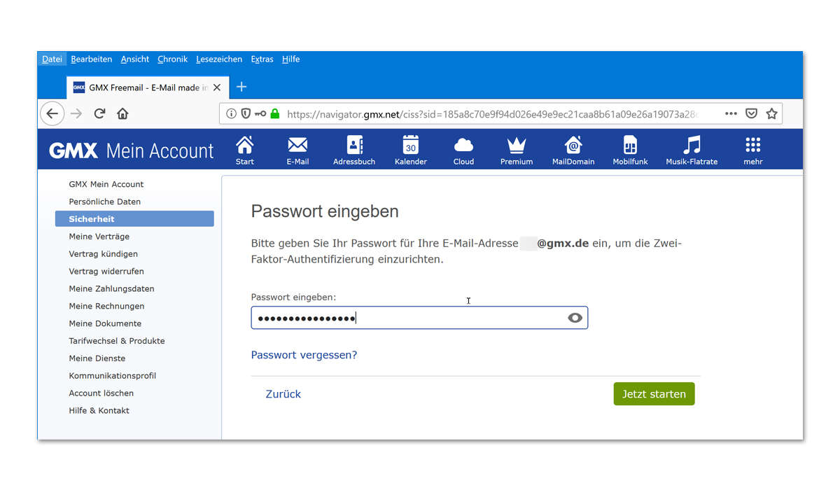Open the Bearbeiten menu

click(x=91, y=59)
